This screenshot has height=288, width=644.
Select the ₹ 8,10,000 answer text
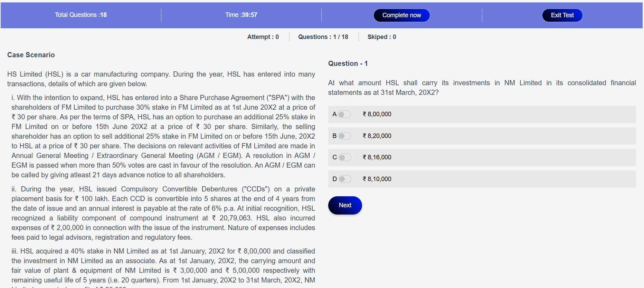[377, 179]
